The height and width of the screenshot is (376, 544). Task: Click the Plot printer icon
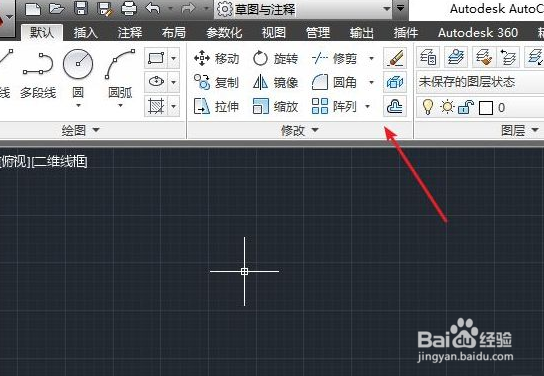pos(128,9)
